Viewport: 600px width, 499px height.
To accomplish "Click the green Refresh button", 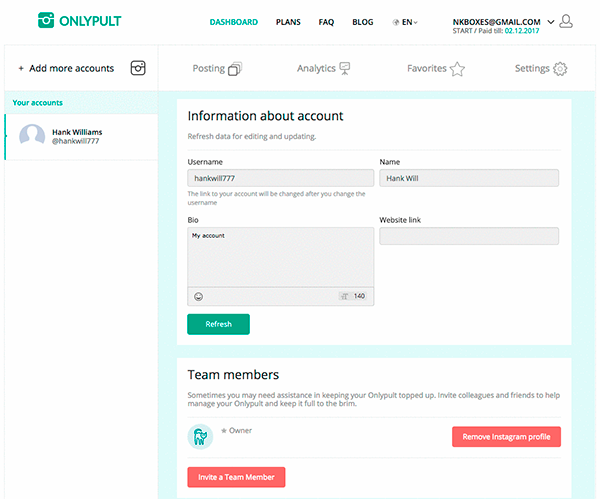I will pos(218,324).
